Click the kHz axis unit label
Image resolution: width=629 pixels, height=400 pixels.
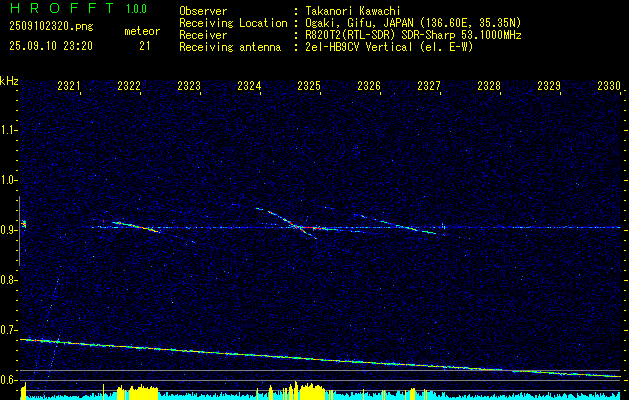(x=9, y=81)
